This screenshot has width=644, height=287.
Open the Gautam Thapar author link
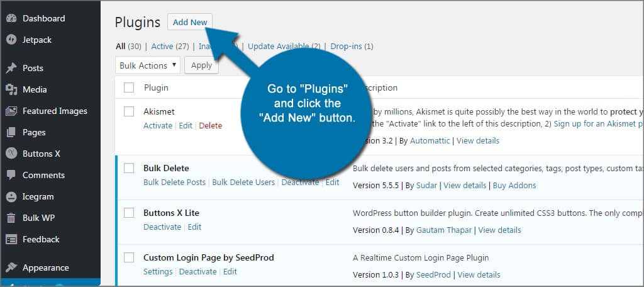tap(444, 230)
